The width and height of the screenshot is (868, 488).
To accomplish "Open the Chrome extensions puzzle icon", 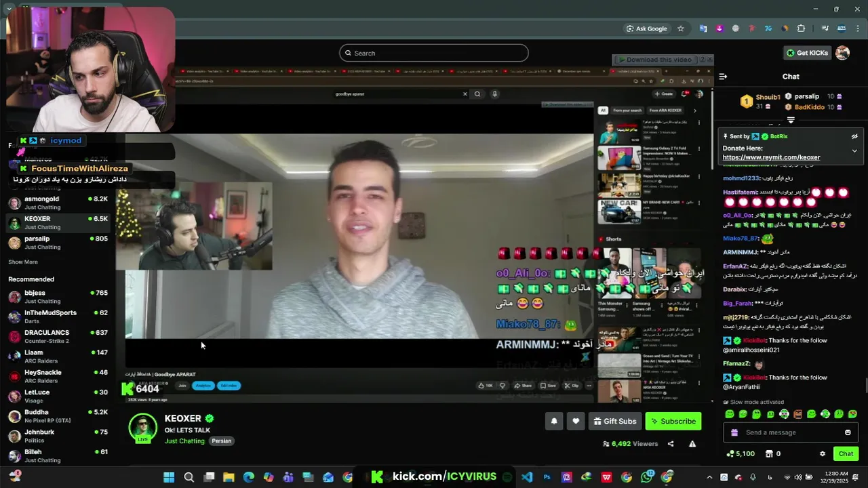I will tap(801, 28).
